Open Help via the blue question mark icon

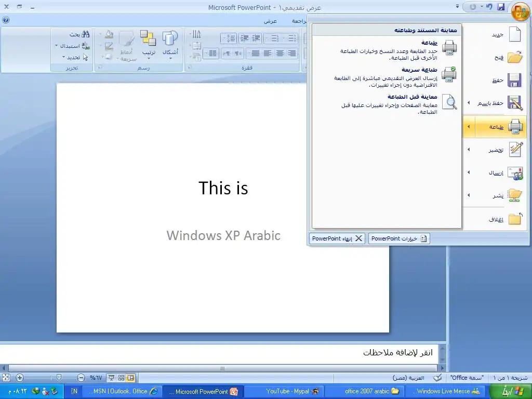coord(5,20)
